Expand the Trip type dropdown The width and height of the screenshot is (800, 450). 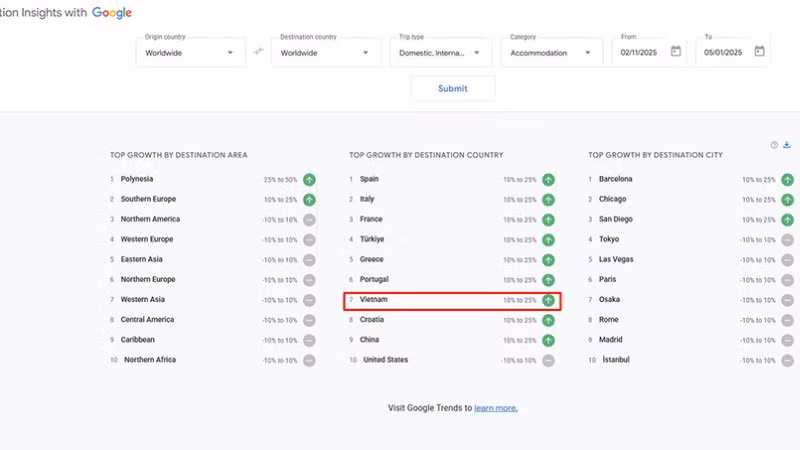click(x=441, y=52)
